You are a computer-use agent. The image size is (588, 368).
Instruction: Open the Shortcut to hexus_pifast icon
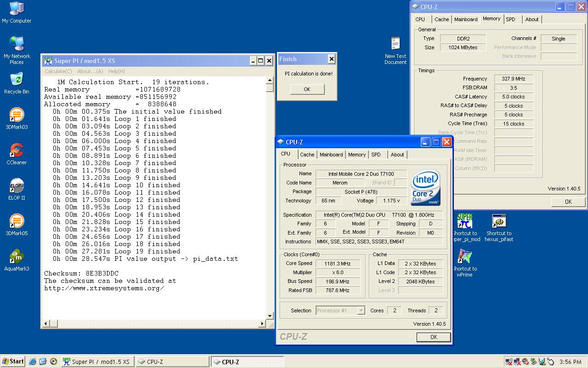(499, 221)
